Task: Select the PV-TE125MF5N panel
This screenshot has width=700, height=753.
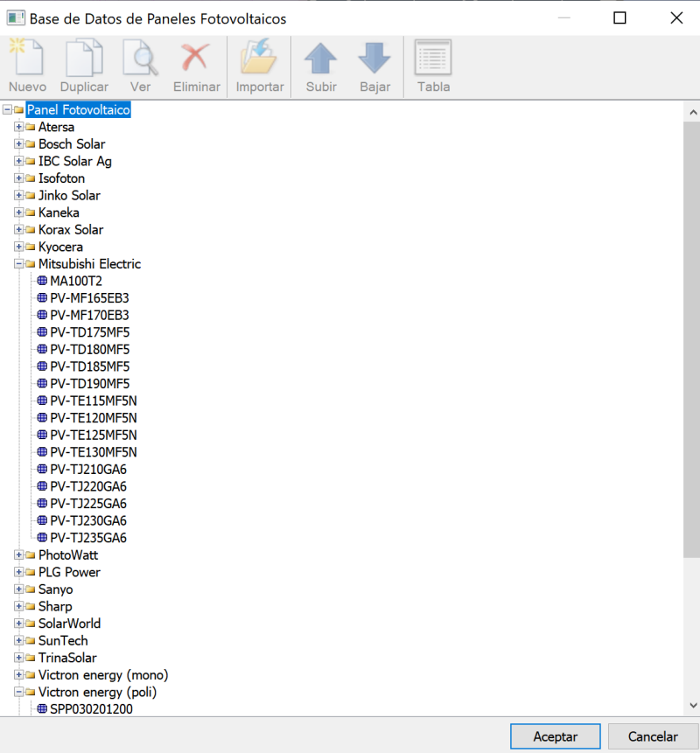Action: [94, 435]
